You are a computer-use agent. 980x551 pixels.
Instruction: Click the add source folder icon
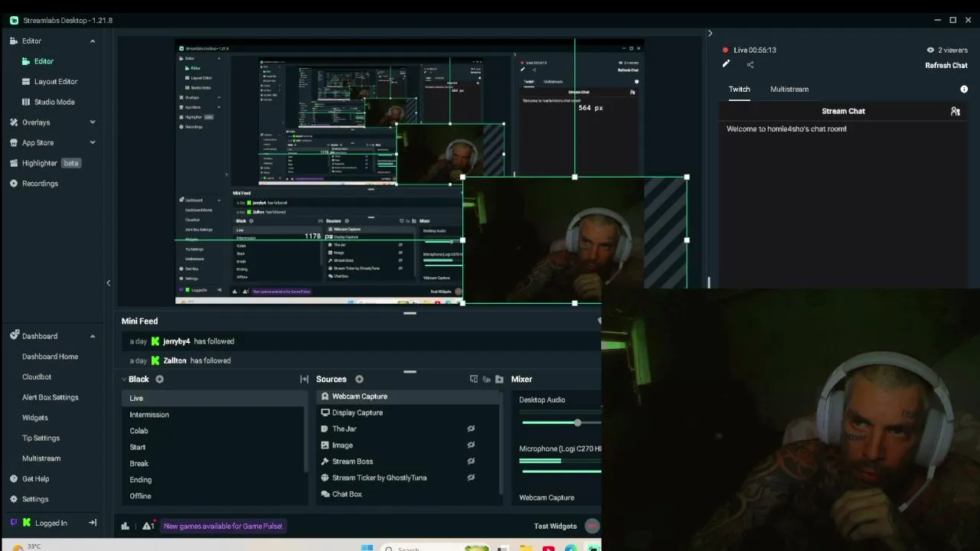tap(500, 379)
